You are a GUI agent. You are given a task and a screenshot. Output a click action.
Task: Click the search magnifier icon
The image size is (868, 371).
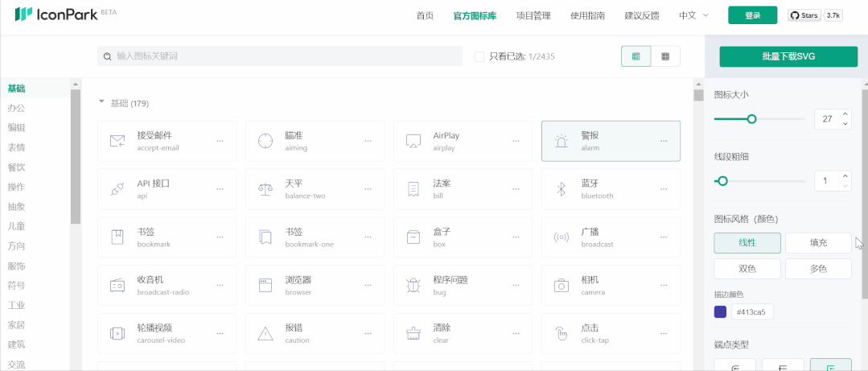pyautogui.click(x=107, y=56)
